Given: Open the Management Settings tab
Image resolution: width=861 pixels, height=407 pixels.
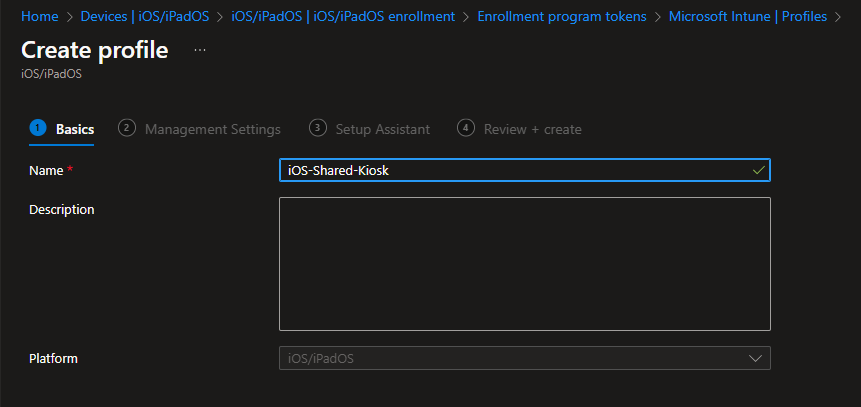Looking at the screenshot, I should pyautogui.click(x=212, y=129).
